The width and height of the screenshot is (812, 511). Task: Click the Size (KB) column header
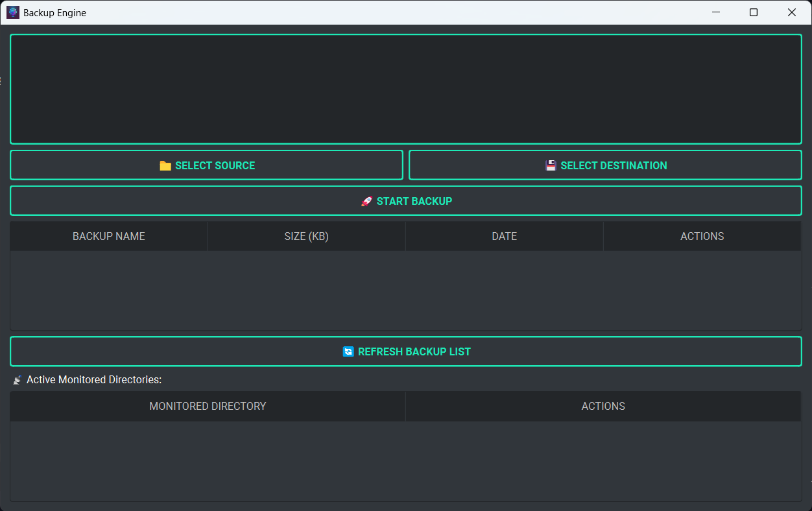306,236
